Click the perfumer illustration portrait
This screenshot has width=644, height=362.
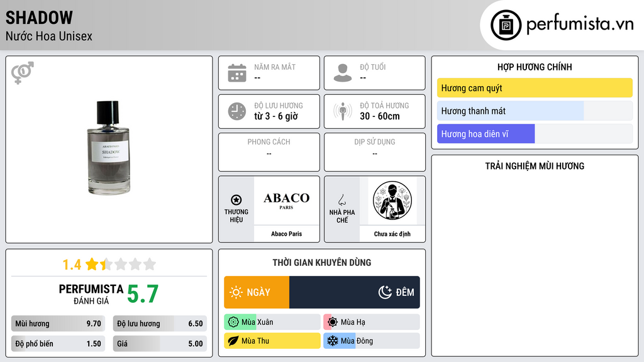(x=392, y=200)
